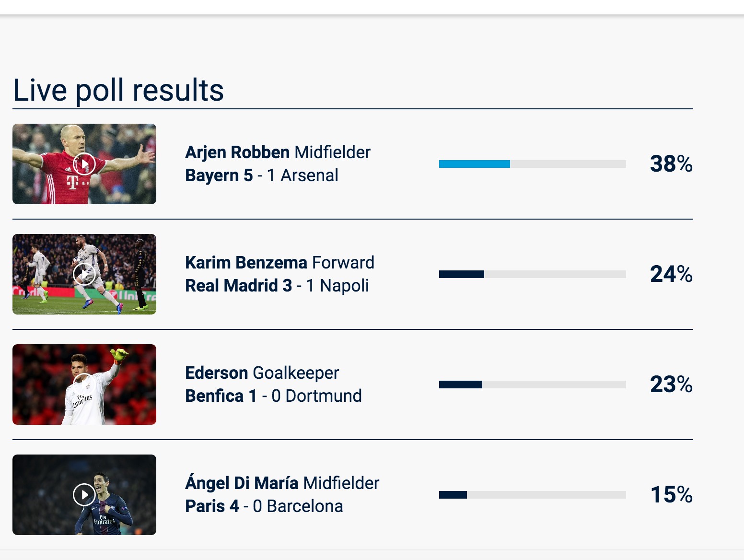The image size is (744, 560).
Task: Open Ederson goalkeeper thumbnail image
Action: (x=84, y=385)
